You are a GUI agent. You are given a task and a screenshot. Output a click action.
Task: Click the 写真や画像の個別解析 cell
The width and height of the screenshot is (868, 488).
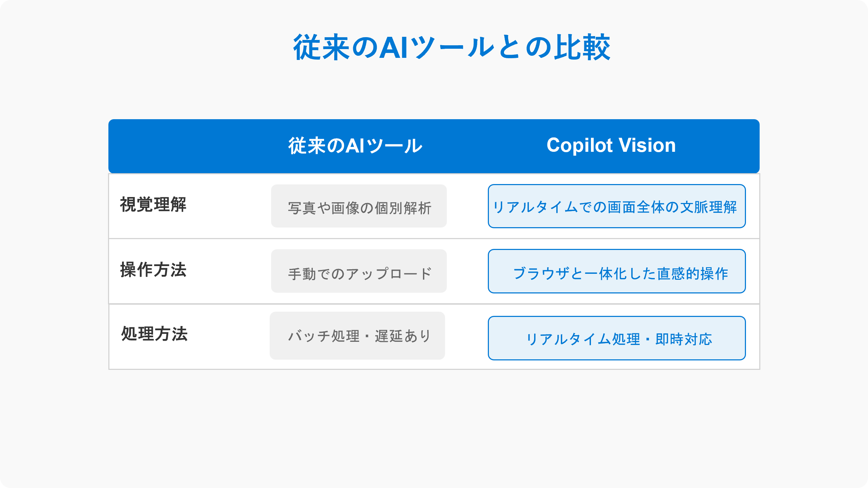click(359, 207)
